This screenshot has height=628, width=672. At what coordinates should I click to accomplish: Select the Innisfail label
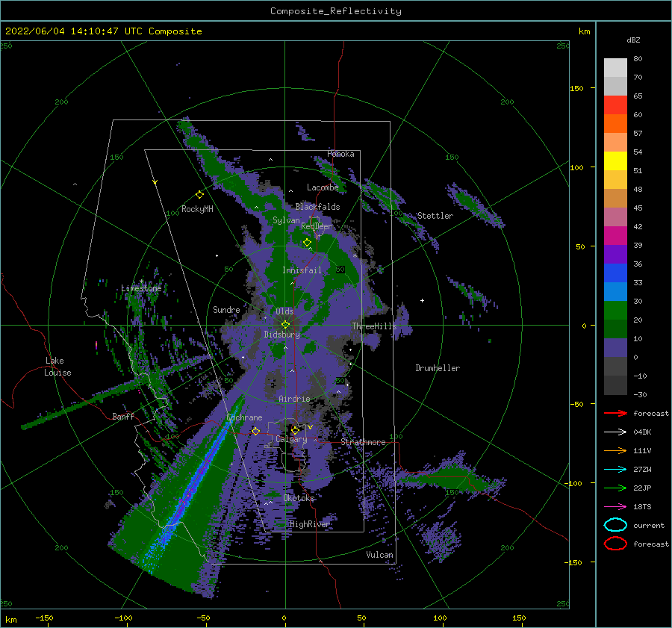pos(302,270)
